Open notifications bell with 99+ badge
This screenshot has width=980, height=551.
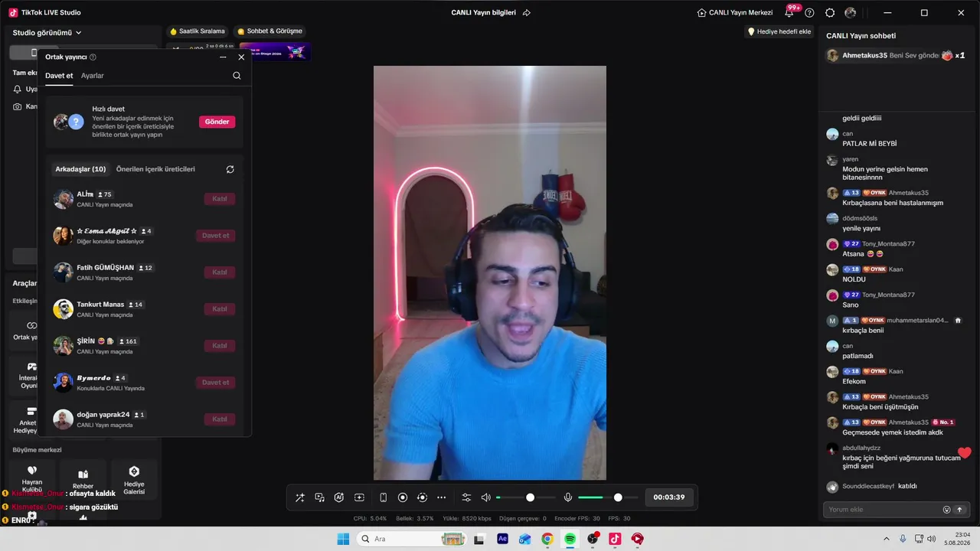(789, 12)
